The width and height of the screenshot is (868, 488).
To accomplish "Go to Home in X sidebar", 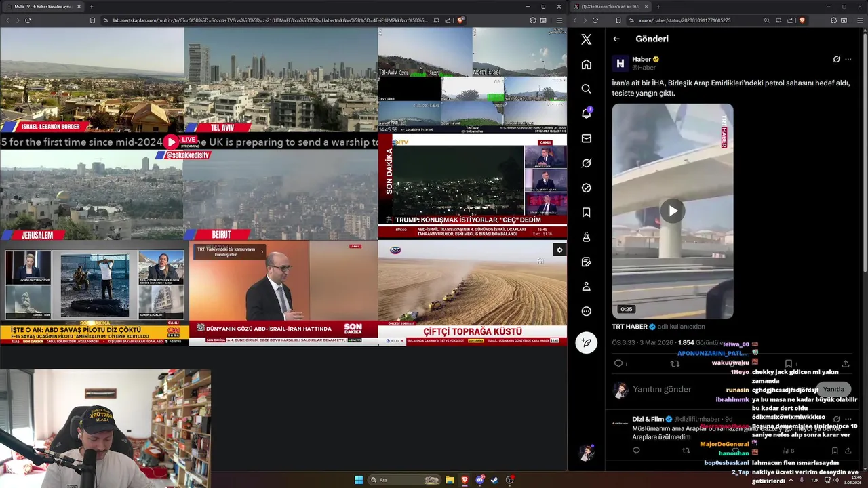I will click(x=587, y=64).
